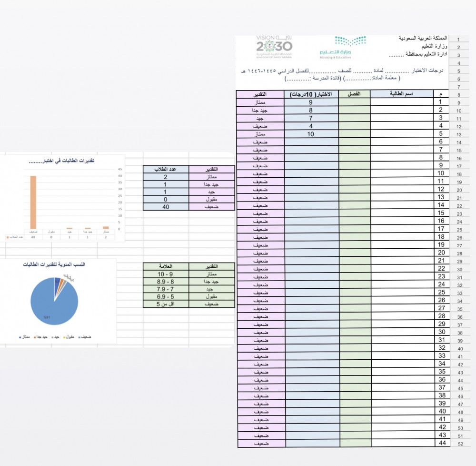Select the اقل من 5 cell
Viewport: 476px width, 466px height.
tap(166, 304)
